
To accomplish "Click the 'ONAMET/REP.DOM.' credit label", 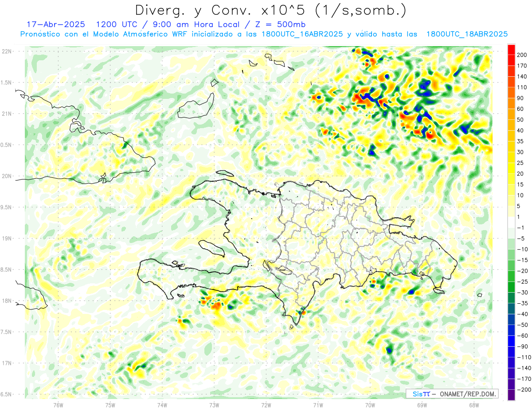I will pos(467,394).
